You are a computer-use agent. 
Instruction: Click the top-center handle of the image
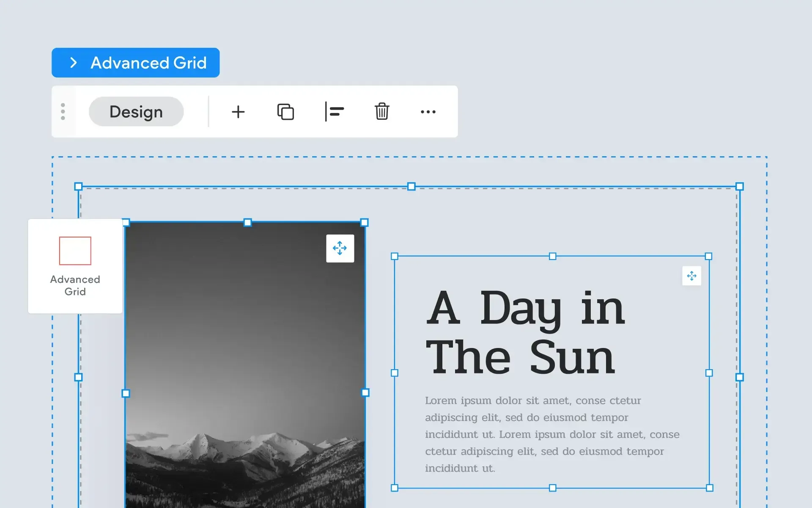(x=248, y=223)
